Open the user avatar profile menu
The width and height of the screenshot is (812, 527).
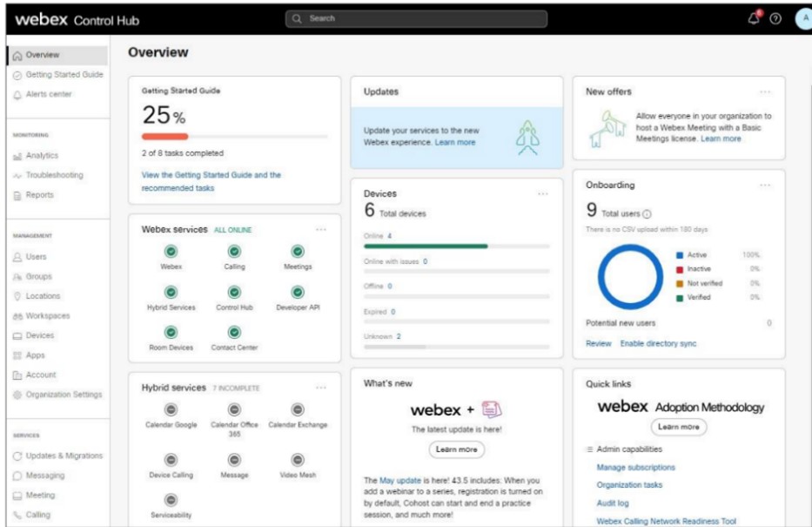pos(803,18)
